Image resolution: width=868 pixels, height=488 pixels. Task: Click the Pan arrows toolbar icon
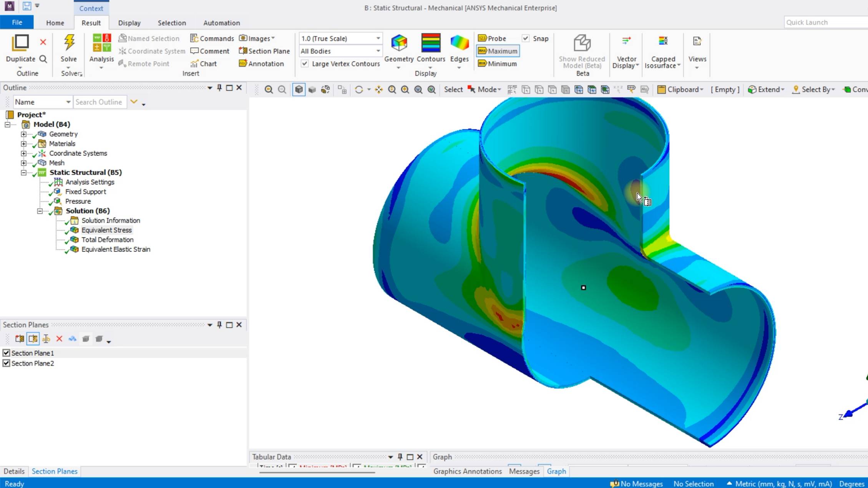[x=379, y=90]
